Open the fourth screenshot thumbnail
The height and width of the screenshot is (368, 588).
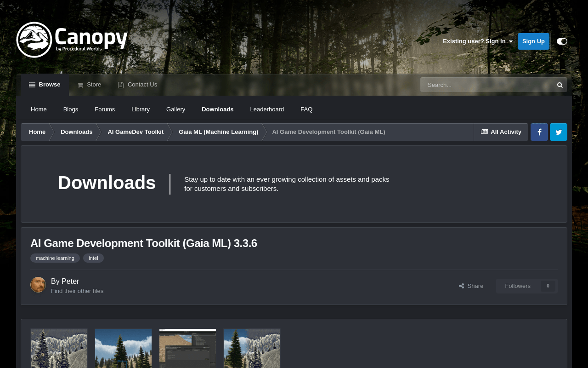pyautogui.click(x=252, y=348)
